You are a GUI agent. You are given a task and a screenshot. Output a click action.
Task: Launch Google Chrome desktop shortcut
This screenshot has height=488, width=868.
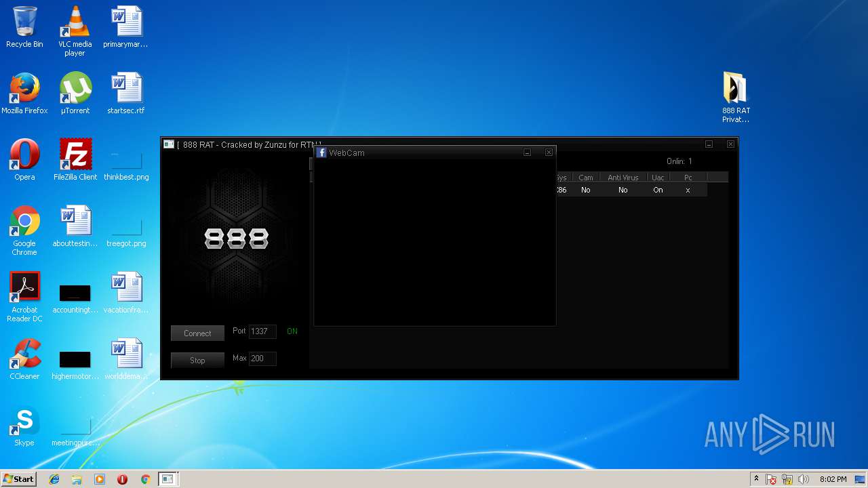point(24,230)
